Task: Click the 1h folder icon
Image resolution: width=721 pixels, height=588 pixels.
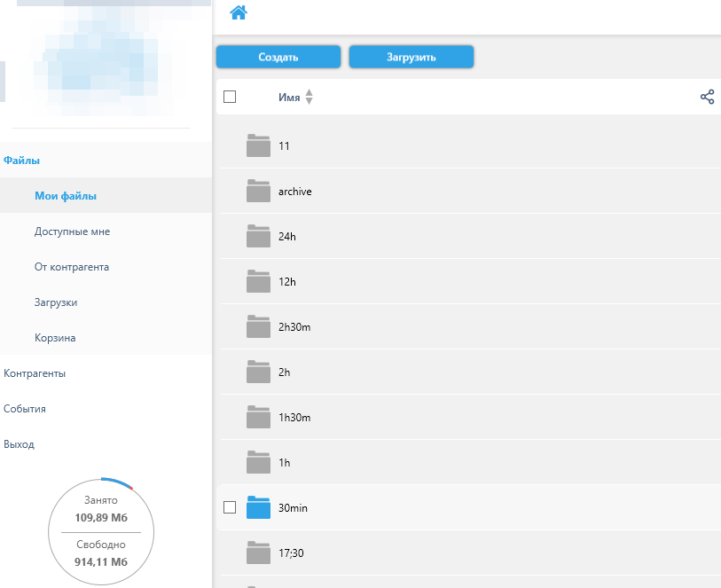Action: click(x=258, y=462)
